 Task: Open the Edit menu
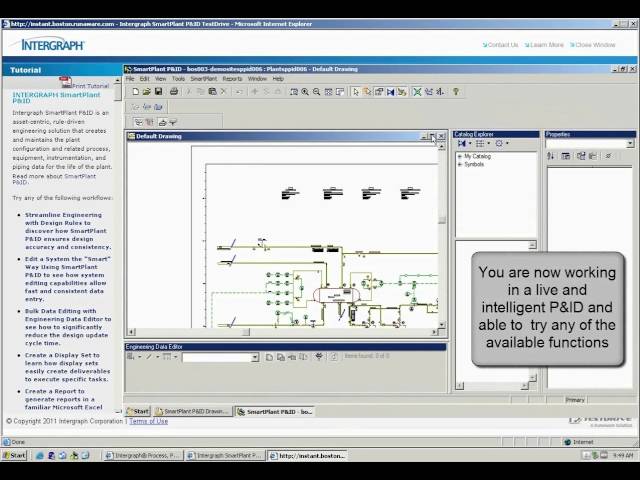tap(144, 79)
